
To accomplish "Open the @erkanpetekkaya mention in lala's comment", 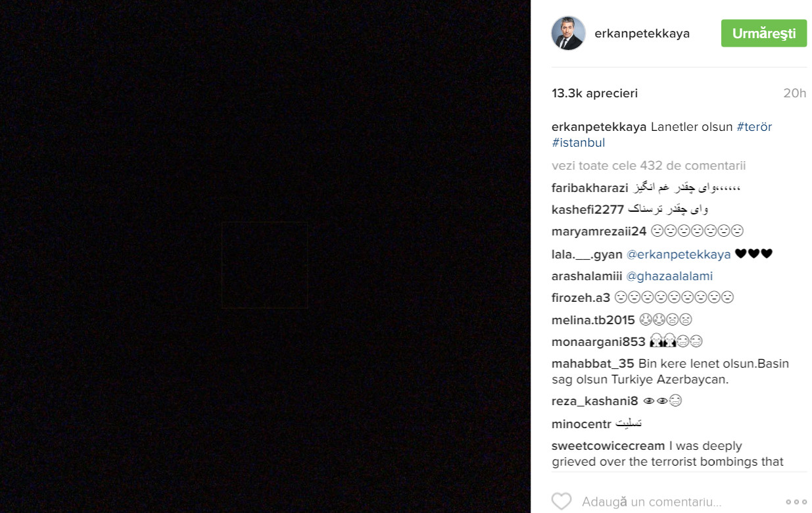I will [679, 254].
